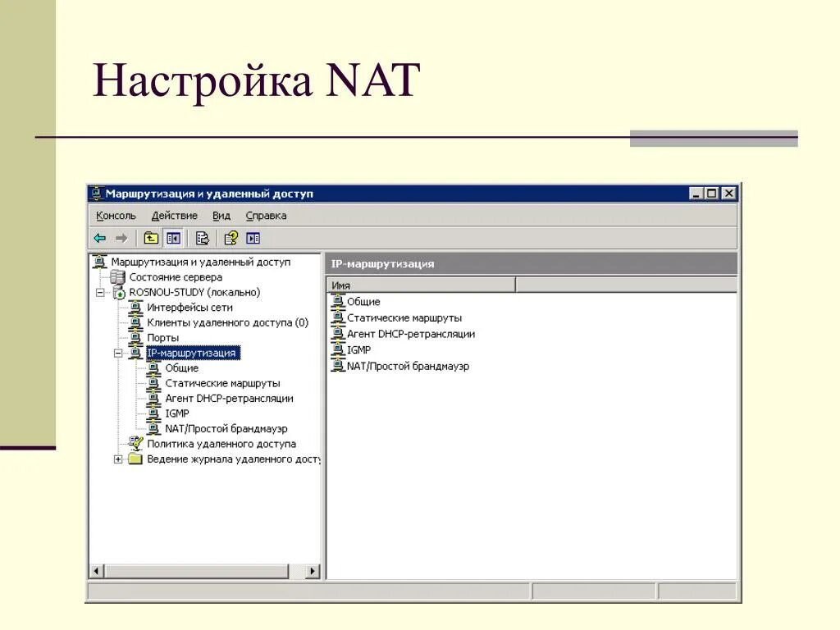840x630 pixels.
Task: Click the Порты node icon
Action: pyautogui.click(x=135, y=337)
